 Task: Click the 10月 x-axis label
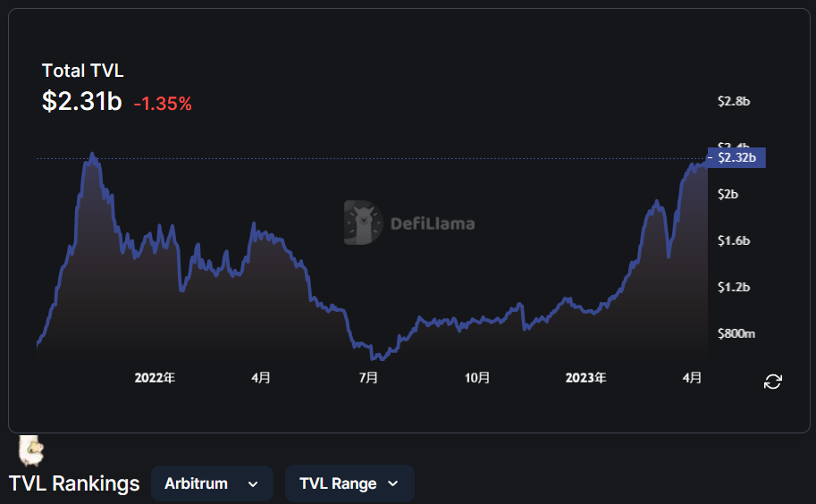point(477,378)
